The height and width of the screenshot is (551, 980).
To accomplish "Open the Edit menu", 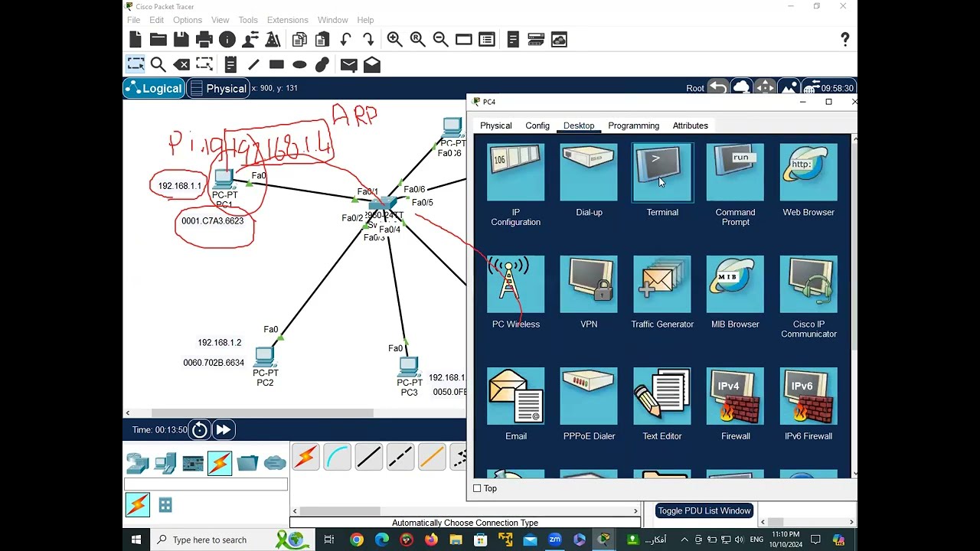I will point(157,20).
